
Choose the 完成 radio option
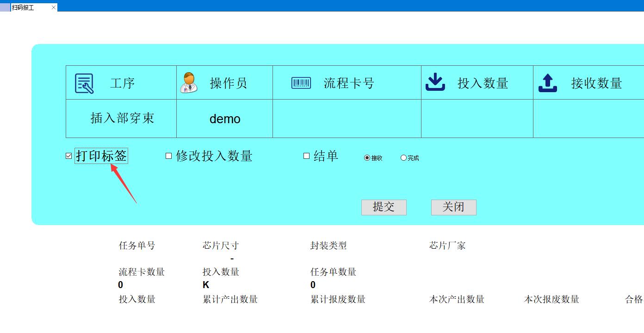click(x=403, y=158)
